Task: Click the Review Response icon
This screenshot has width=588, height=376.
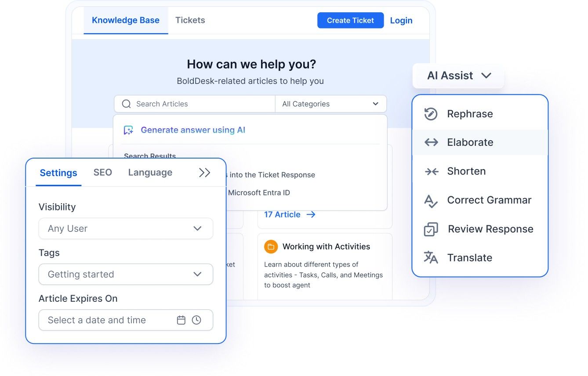Action: tap(431, 229)
